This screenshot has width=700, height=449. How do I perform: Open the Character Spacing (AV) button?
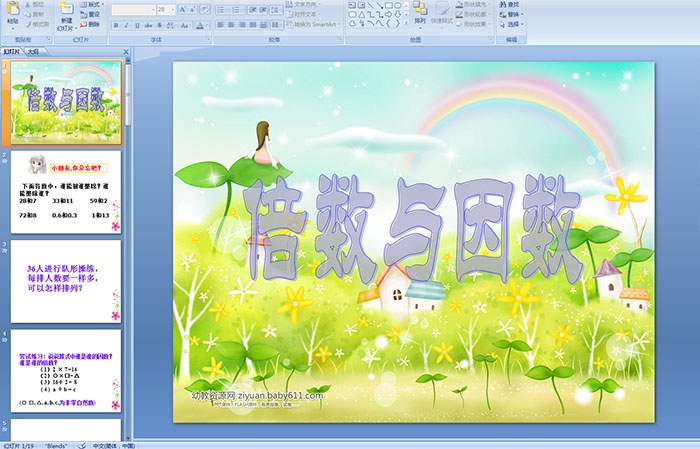[x=171, y=25]
